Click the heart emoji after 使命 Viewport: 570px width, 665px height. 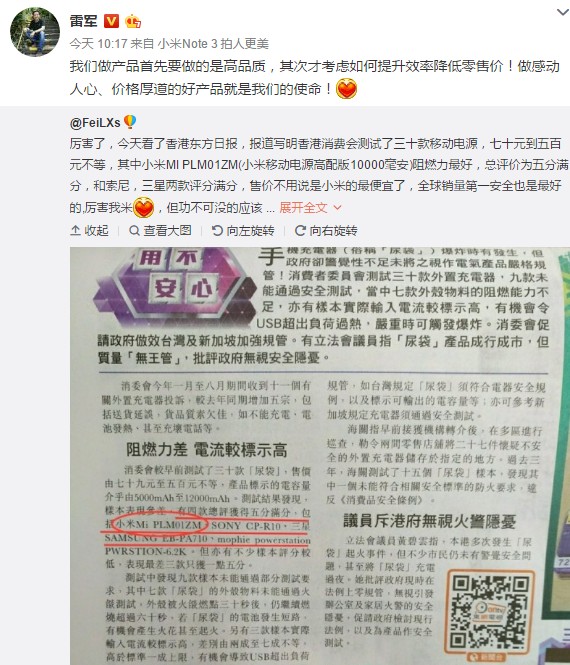346,89
